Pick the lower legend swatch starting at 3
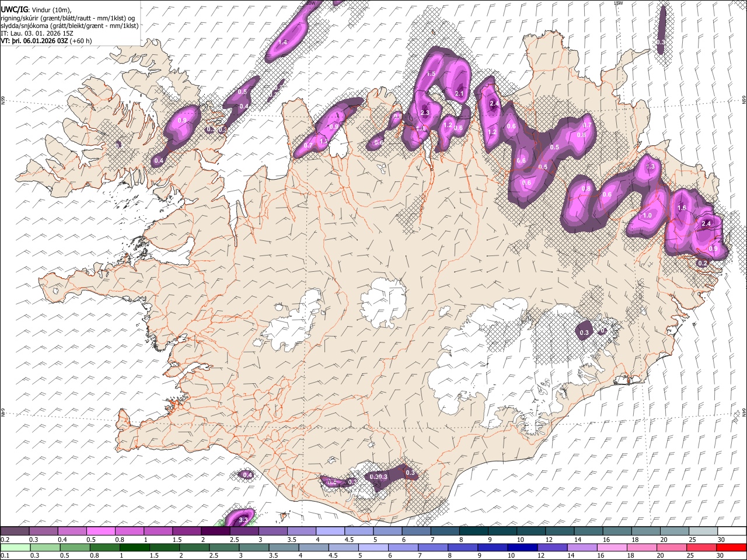This screenshot has height=560, width=747. (254, 547)
